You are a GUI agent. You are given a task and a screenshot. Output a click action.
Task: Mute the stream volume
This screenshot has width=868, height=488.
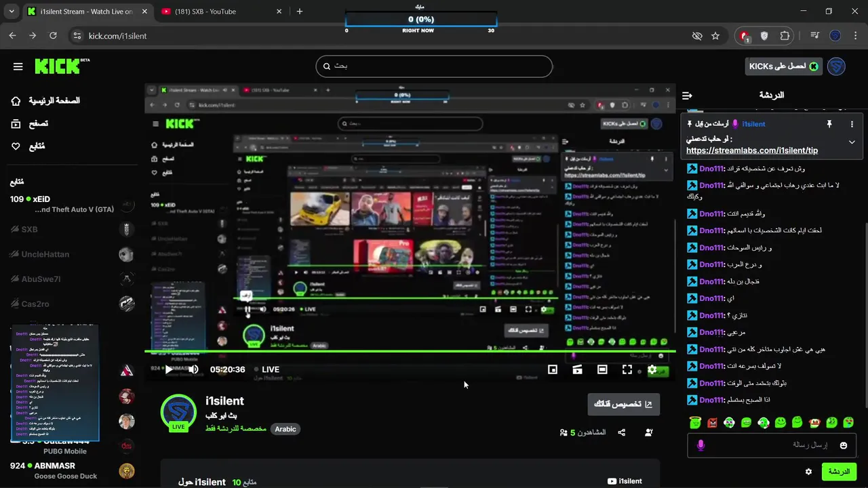pos(193,369)
